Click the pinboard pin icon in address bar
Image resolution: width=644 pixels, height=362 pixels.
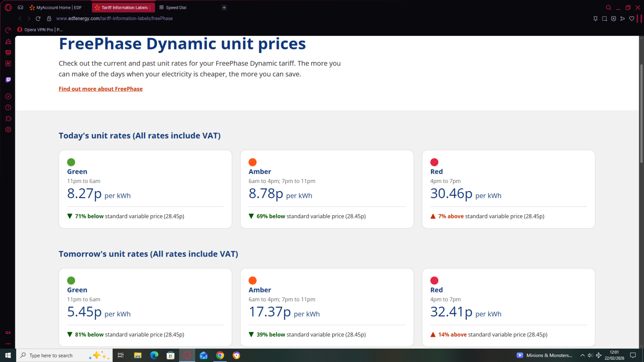(x=595, y=19)
